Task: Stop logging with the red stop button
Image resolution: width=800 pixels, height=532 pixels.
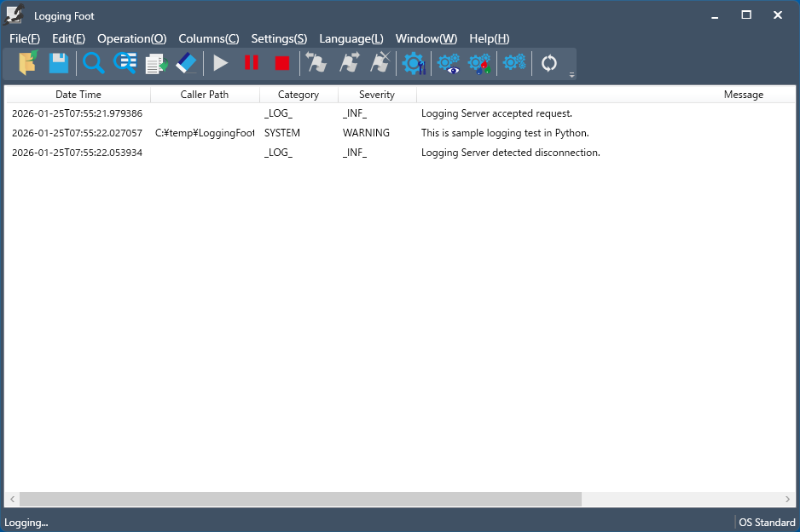Action: point(282,63)
